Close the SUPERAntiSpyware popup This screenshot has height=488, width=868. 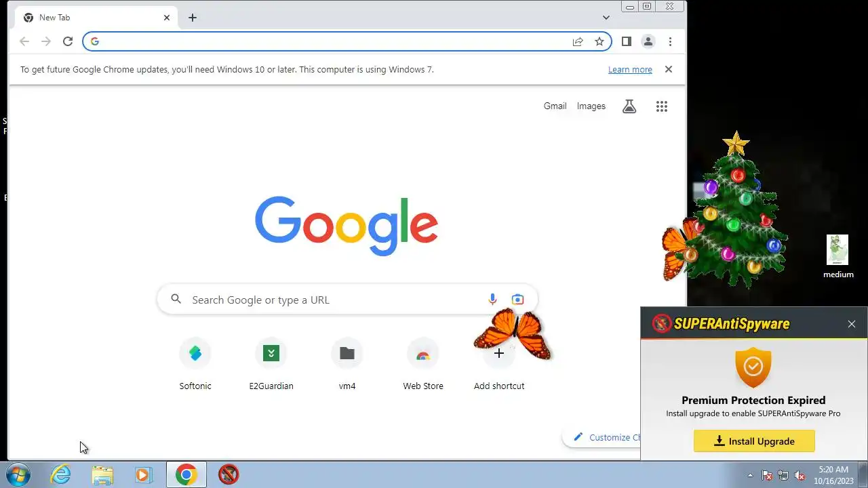(x=852, y=324)
